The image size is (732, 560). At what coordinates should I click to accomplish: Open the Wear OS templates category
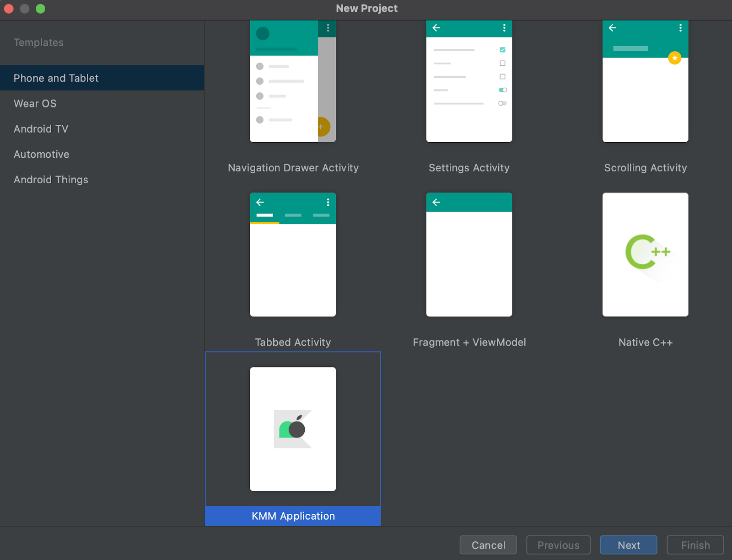pyautogui.click(x=35, y=104)
